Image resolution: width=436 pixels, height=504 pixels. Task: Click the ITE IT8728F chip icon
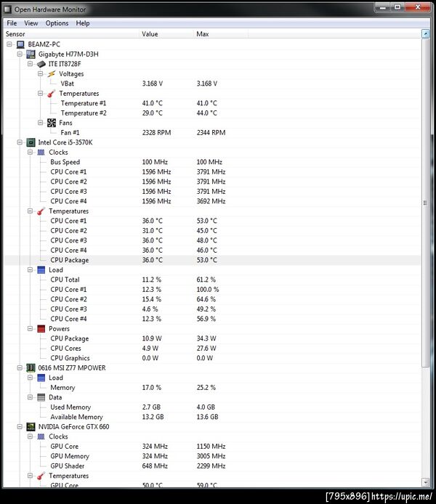pos(41,64)
